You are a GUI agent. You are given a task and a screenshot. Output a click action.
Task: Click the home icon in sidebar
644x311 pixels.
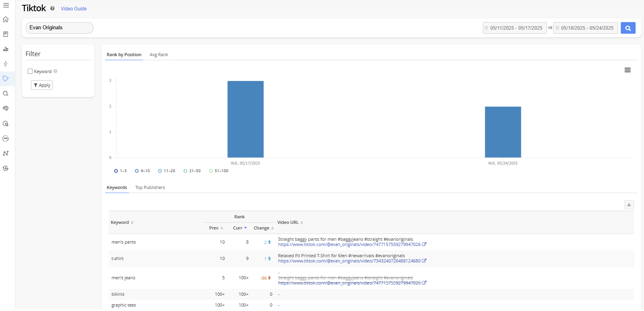click(x=6, y=19)
